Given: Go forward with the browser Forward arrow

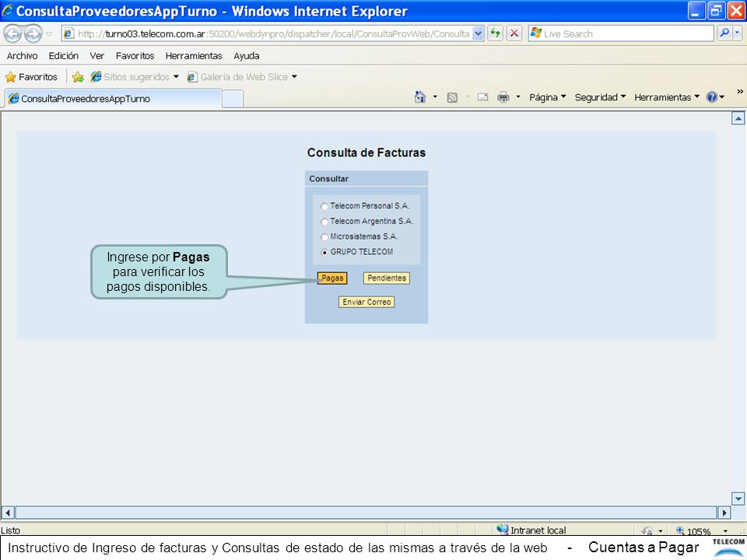Looking at the screenshot, I should pos(33,33).
